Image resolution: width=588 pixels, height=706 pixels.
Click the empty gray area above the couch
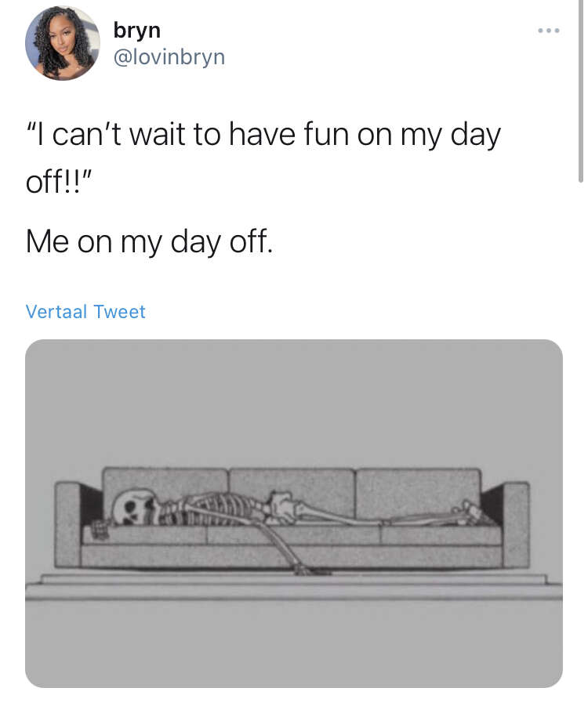click(x=294, y=400)
